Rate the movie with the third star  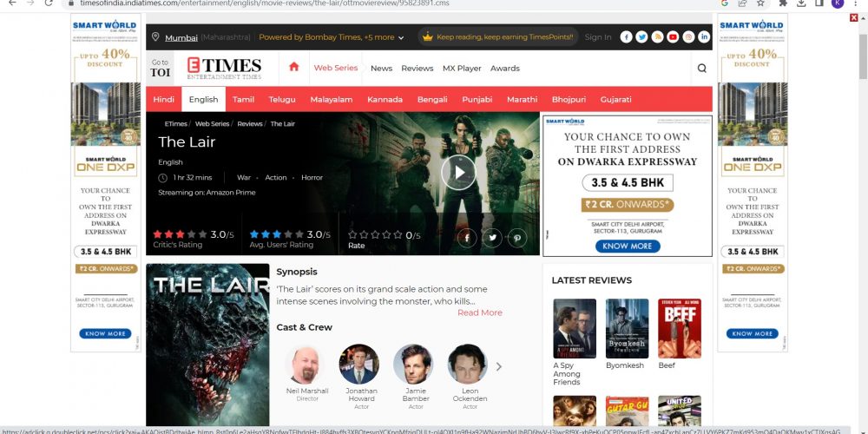point(375,234)
